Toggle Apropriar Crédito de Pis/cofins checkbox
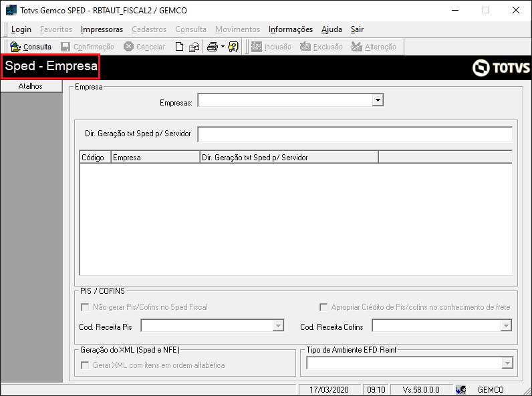The height and width of the screenshot is (396, 532). pyautogui.click(x=323, y=307)
